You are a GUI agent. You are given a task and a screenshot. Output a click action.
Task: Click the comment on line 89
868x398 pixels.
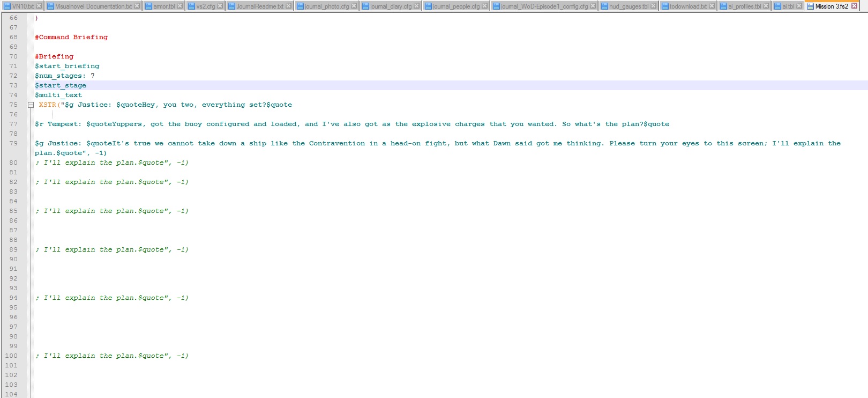pos(112,249)
